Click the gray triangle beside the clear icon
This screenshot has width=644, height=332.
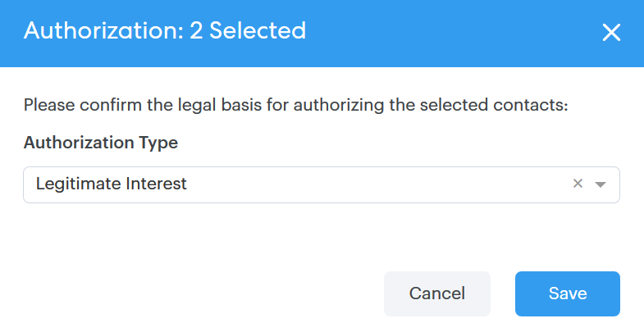point(601,185)
